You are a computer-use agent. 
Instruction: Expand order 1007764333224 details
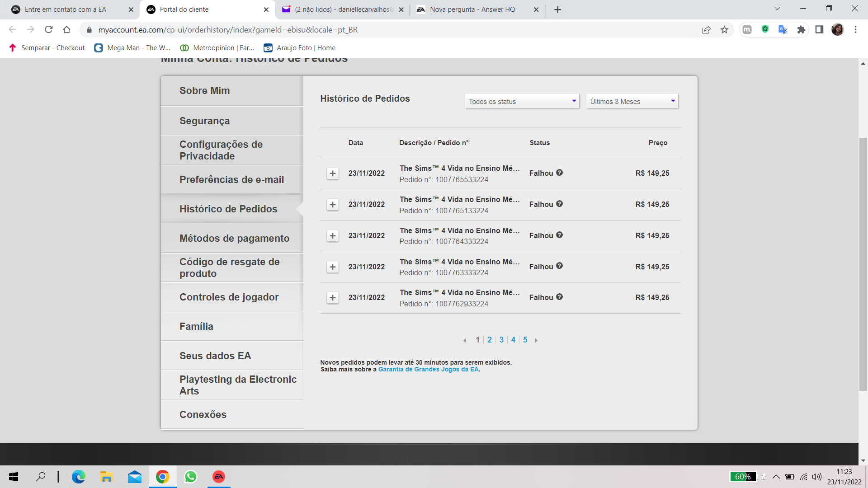pyautogui.click(x=333, y=236)
